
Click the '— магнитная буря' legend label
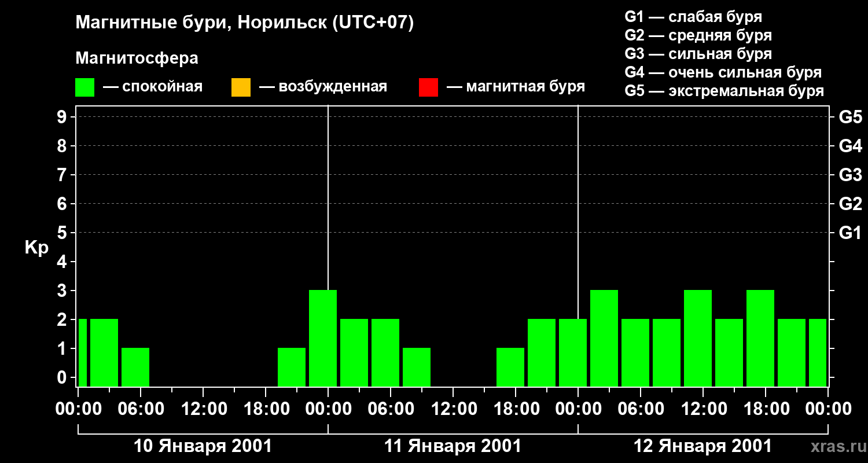(x=516, y=87)
